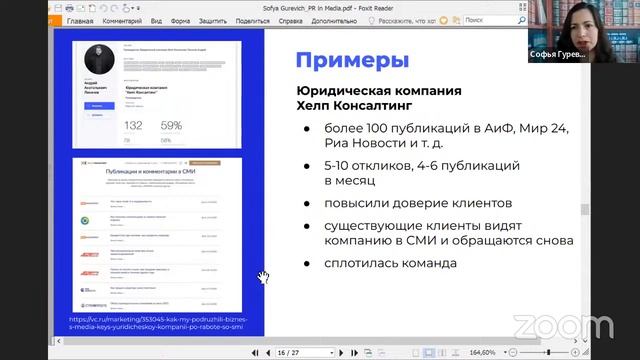640x360 pixels.
Task: Select the Защитить ribbon tab
Action: (213, 21)
